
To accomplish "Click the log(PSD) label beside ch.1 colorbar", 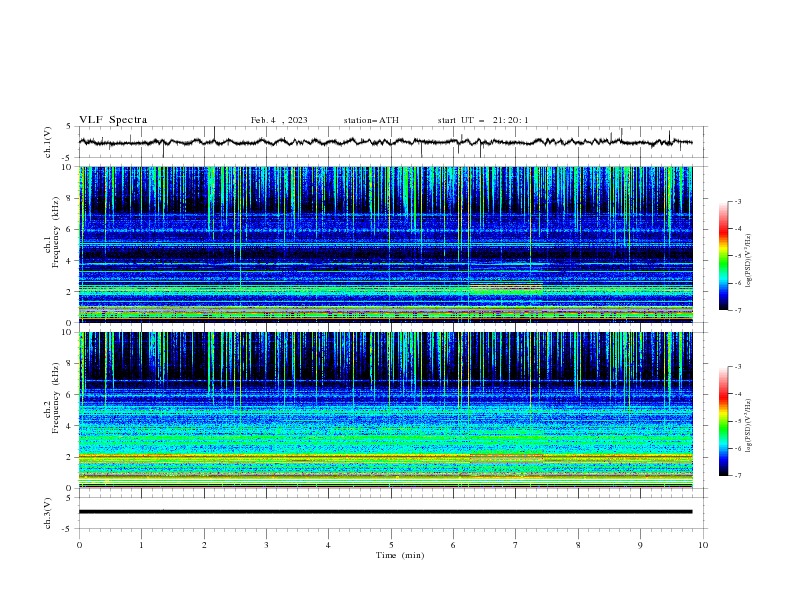I will [749, 261].
